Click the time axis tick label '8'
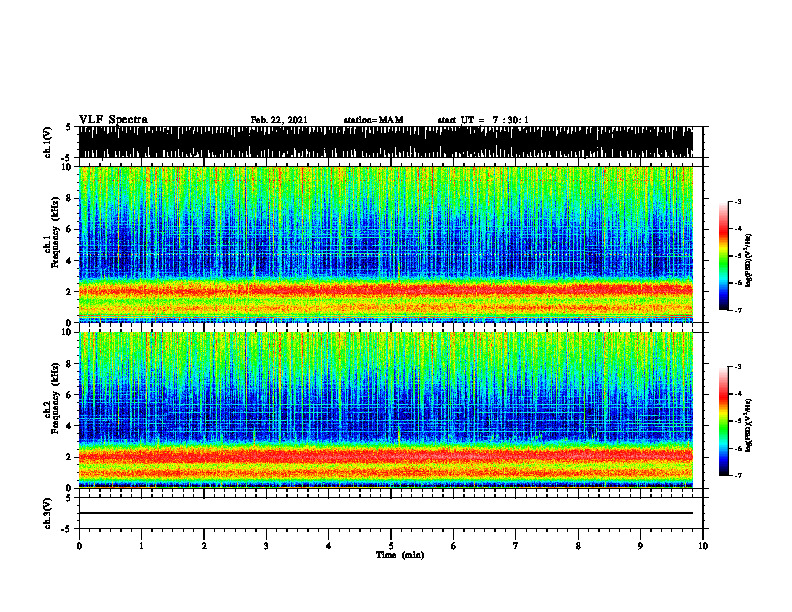Image resolution: width=792 pixels, height=612 pixels. coord(578,546)
